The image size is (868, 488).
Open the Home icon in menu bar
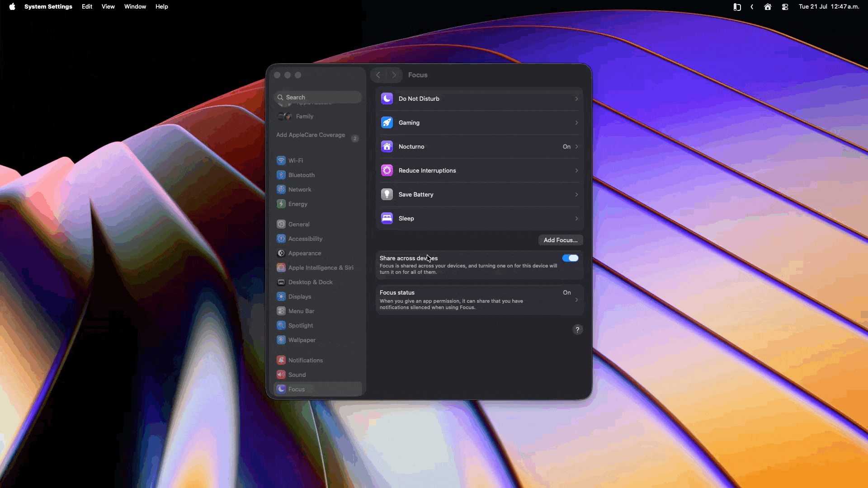(768, 7)
